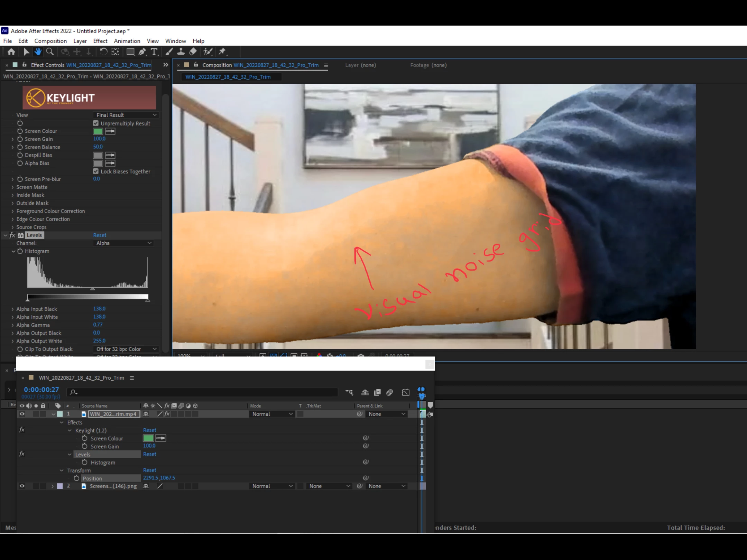Reset the Levels effect in Effect Controls

(100, 235)
